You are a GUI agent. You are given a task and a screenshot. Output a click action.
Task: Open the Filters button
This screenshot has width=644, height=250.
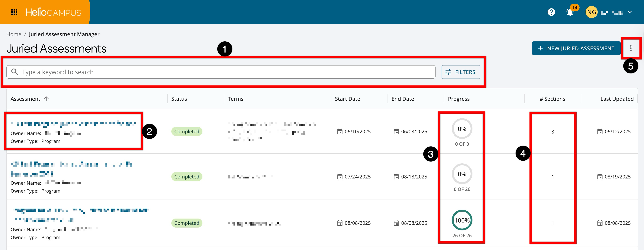pyautogui.click(x=461, y=72)
